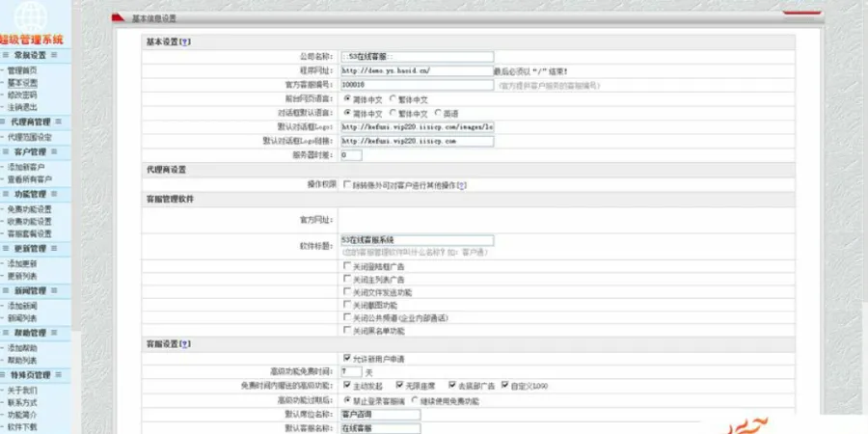Click the help [?] icon beside 基本设置

pyautogui.click(x=185, y=42)
